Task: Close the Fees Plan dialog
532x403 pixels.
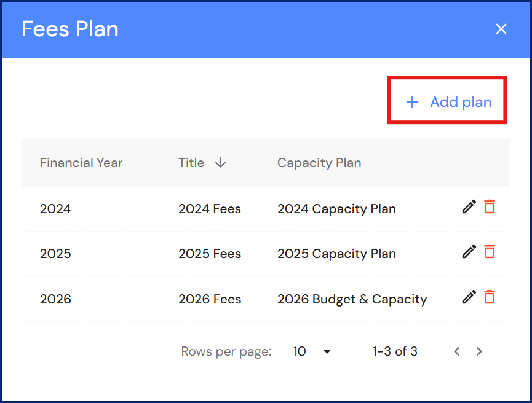Action: point(501,29)
